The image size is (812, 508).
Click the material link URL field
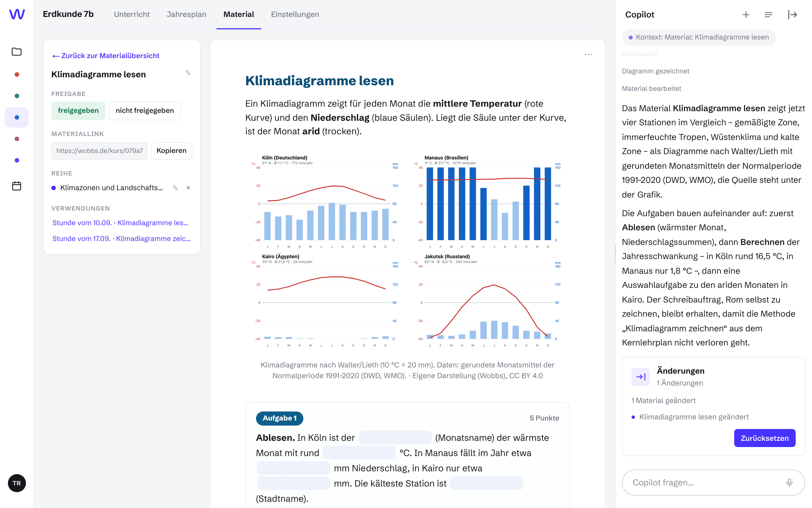[99, 150]
